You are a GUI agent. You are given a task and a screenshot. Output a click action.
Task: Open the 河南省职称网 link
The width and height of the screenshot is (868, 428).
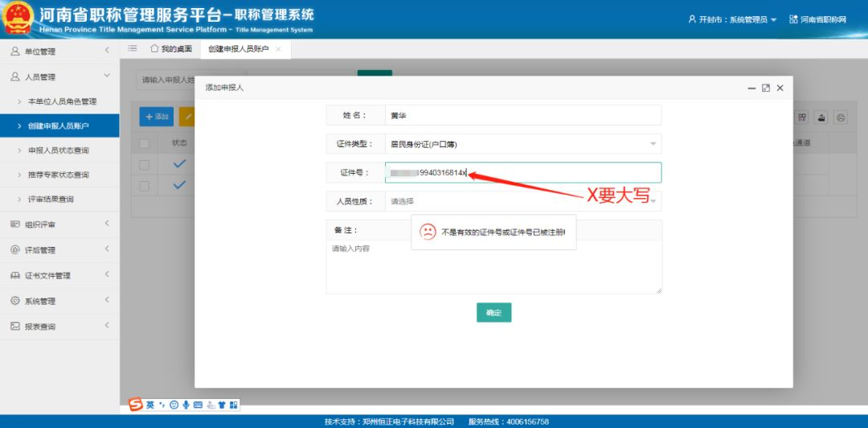[823, 19]
